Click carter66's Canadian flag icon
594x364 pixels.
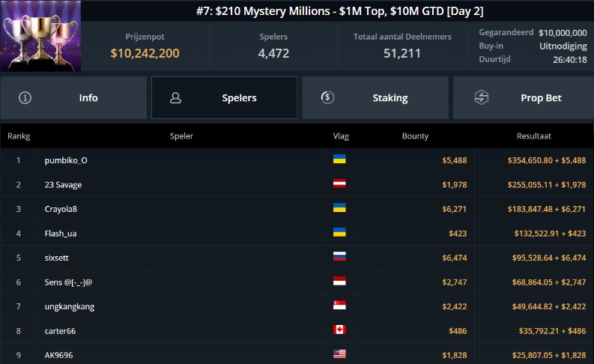tap(339, 331)
